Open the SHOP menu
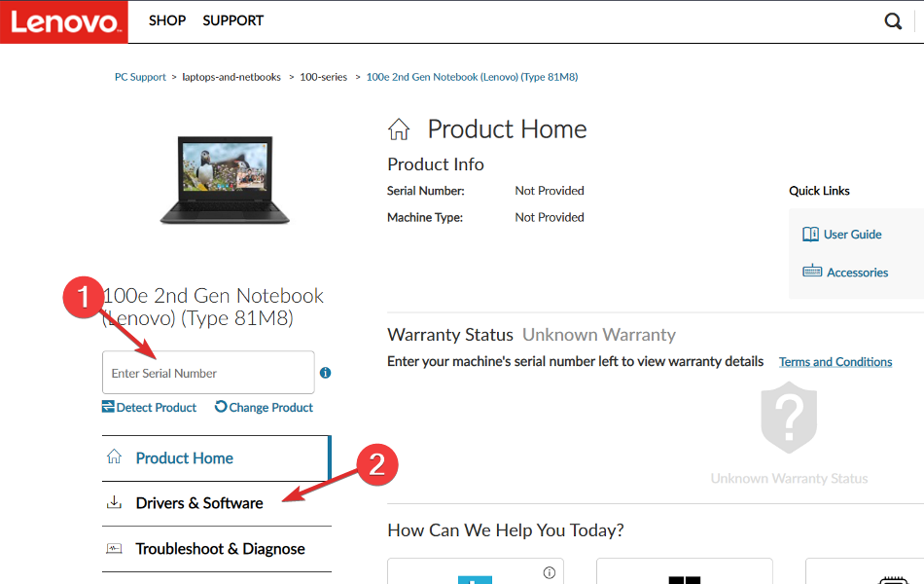Viewport: 924px width, 584px height. pyautogui.click(x=166, y=20)
